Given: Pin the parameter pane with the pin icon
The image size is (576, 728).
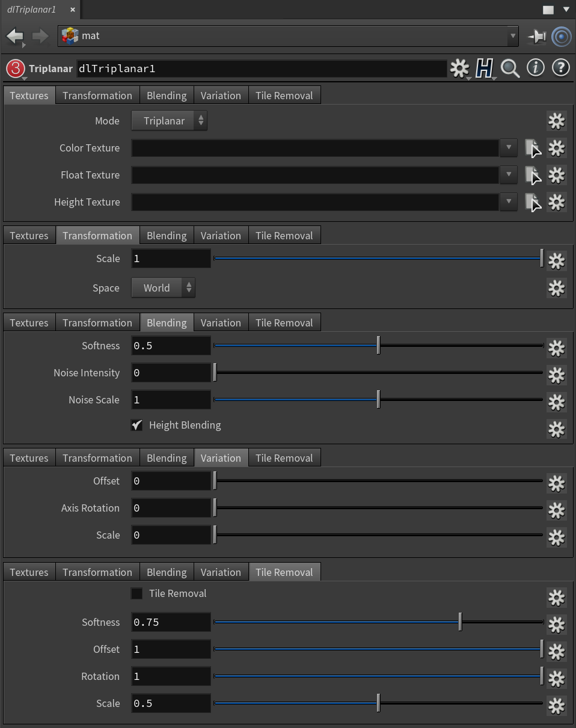Looking at the screenshot, I should click(x=536, y=37).
